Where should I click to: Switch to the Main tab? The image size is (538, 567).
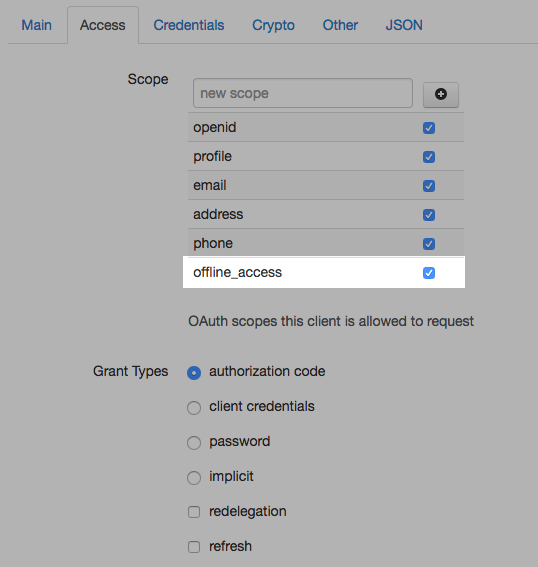pyautogui.click(x=37, y=25)
